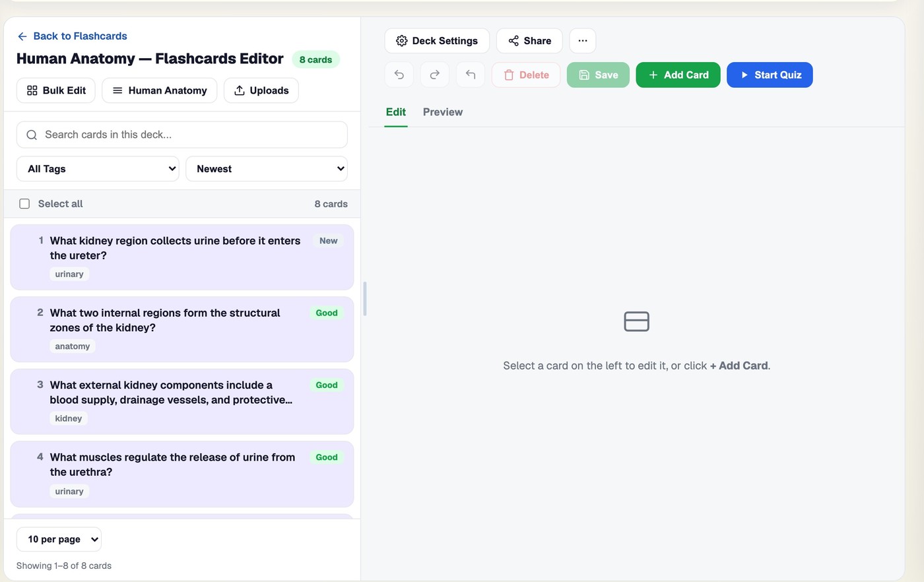Change the 10 per page dropdown

click(x=59, y=539)
